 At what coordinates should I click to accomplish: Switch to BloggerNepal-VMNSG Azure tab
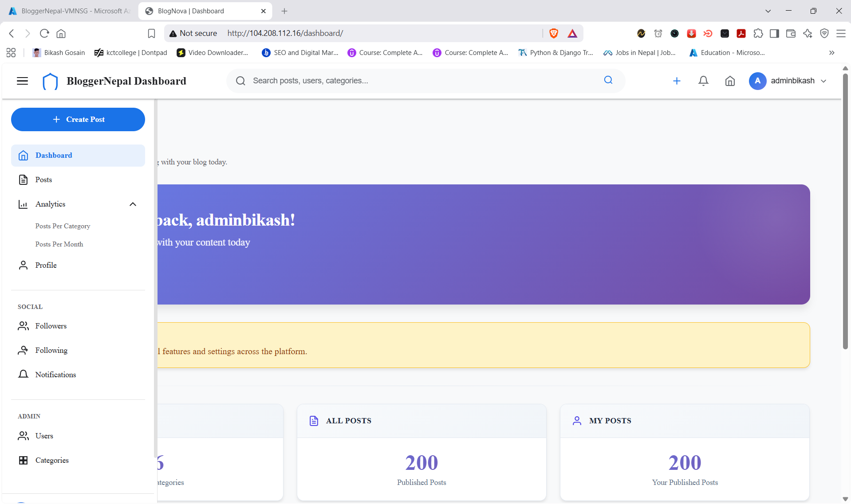tap(69, 11)
